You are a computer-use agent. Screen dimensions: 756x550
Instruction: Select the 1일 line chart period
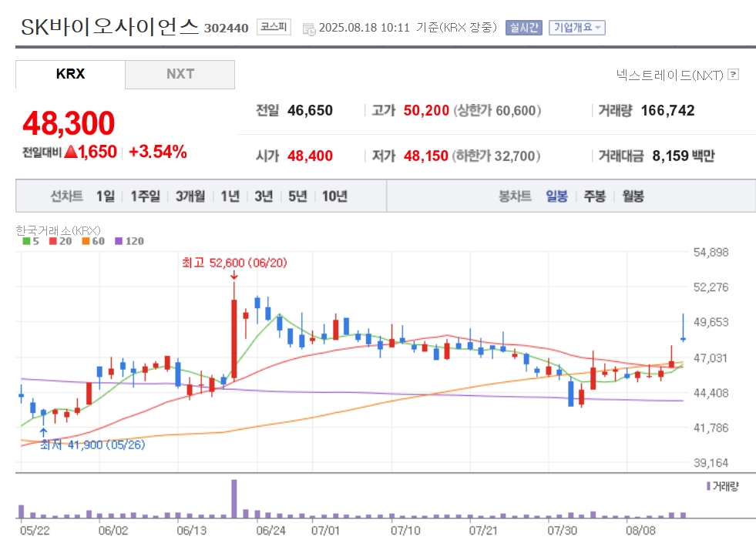click(105, 196)
